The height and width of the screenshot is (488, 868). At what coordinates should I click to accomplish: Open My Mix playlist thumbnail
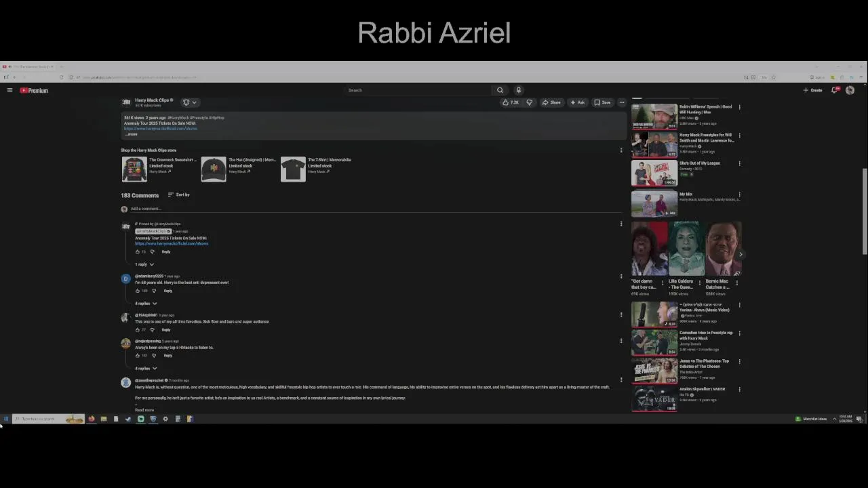[x=654, y=204]
